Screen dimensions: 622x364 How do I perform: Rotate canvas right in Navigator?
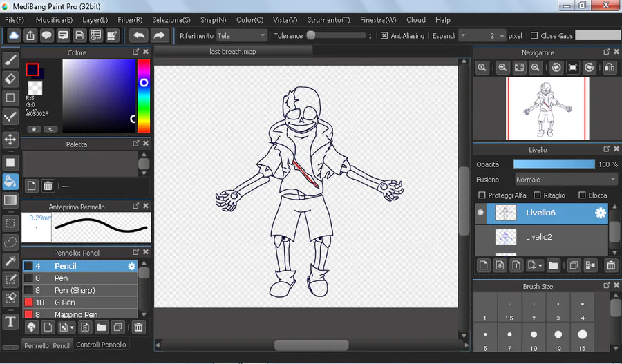pos(589,68)
